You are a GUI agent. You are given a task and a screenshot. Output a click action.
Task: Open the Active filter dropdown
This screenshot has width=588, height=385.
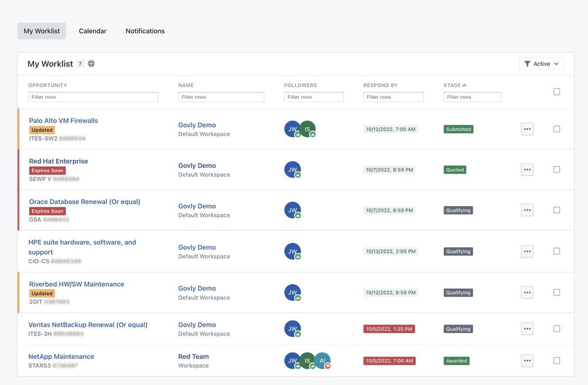point(542,64)
